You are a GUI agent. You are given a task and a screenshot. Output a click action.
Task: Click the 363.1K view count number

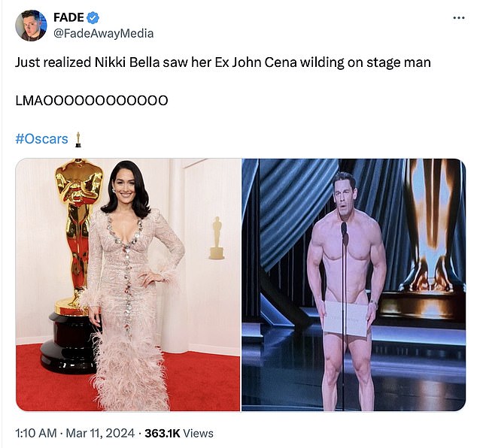(163, 433)
